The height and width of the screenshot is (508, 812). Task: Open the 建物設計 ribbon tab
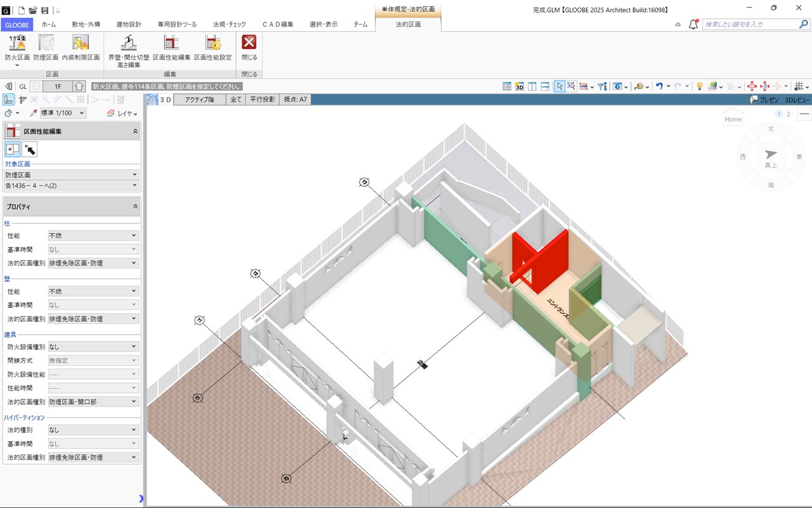[129, 24]
